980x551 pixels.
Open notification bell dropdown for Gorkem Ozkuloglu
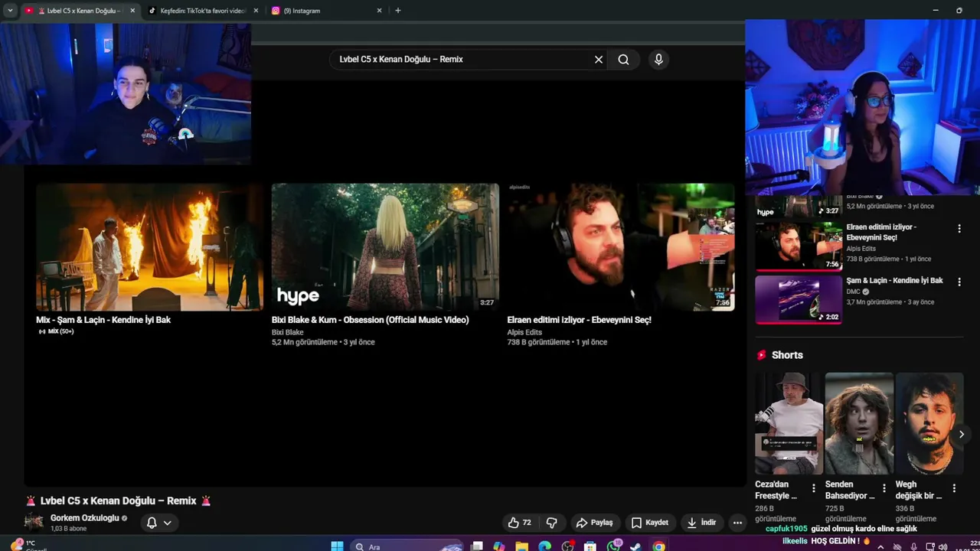(158, 523)
